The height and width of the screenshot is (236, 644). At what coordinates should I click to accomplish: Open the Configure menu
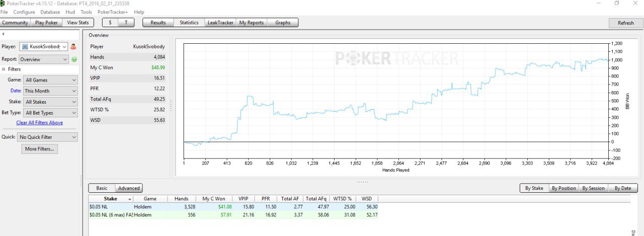24,12
